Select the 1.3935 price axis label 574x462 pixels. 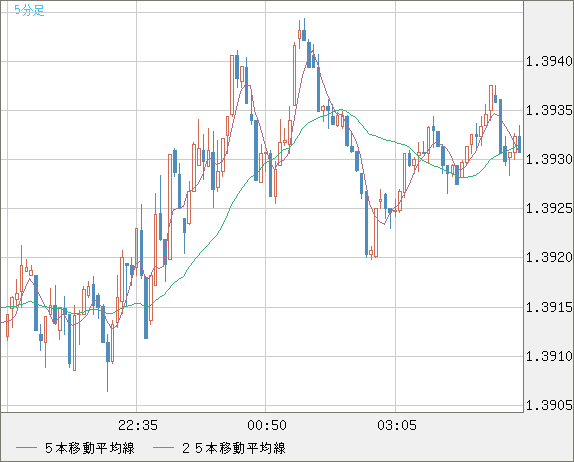[549, 111]
